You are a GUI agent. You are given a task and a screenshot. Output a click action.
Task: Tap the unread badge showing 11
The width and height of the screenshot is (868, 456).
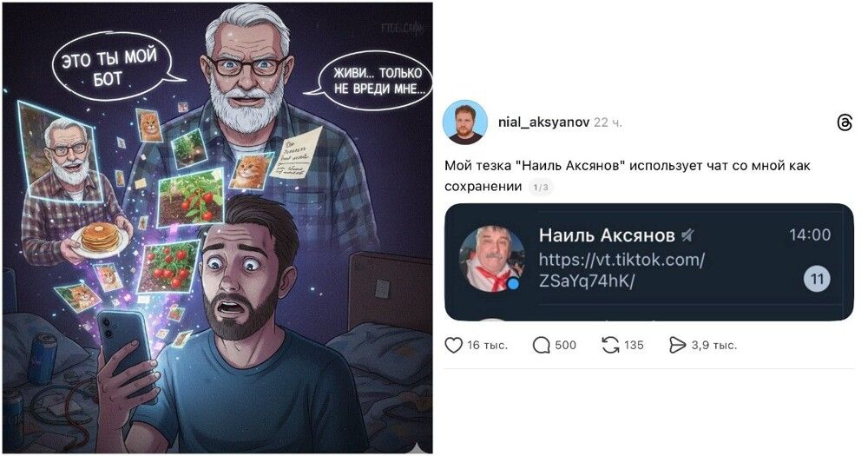click(x=817, y=279)
